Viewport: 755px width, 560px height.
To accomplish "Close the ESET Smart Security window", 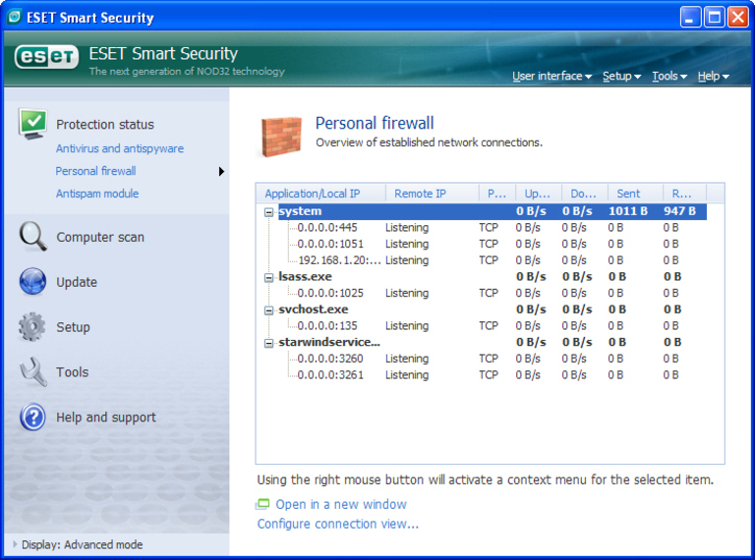I will (x=737, y=18).
